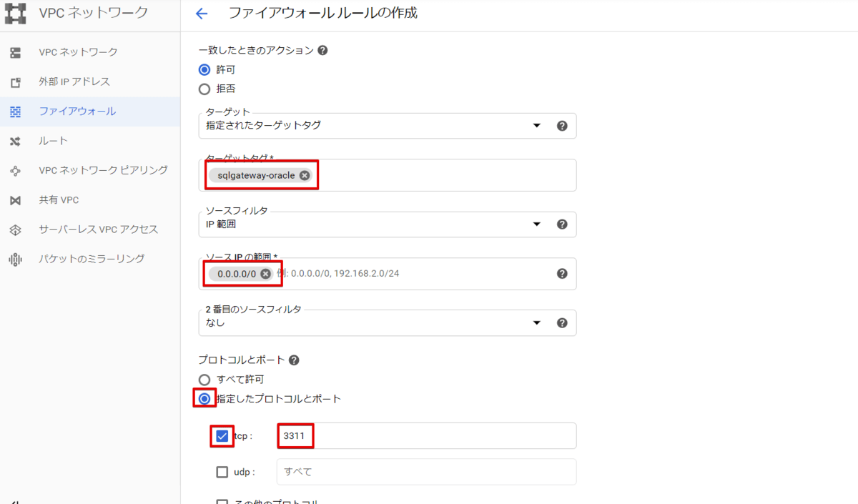
Task: Open 外部 IP アドレス in sidebar
Action: (x=90, y=82)
